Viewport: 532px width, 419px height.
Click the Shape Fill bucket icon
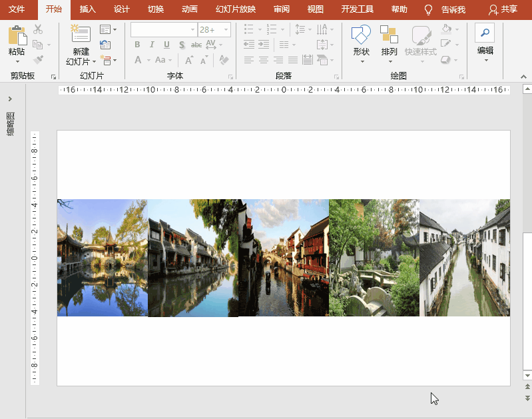[447, 29]
